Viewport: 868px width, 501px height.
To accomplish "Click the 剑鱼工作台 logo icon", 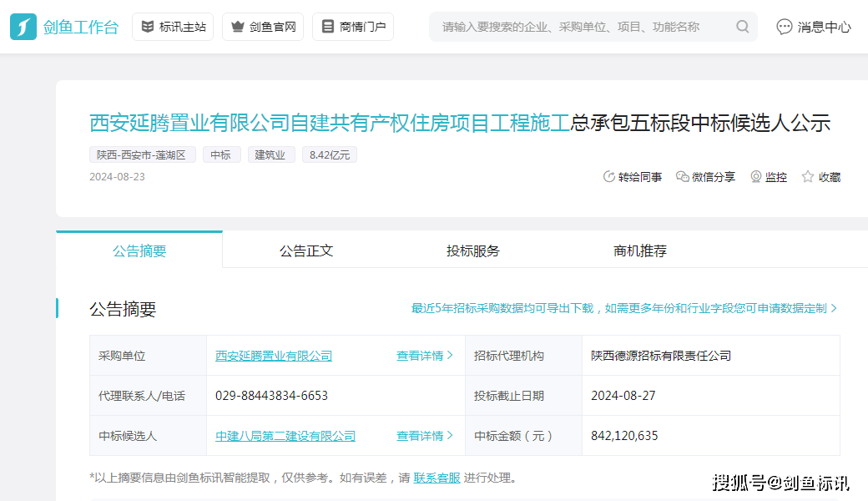I will click(23, 27).
